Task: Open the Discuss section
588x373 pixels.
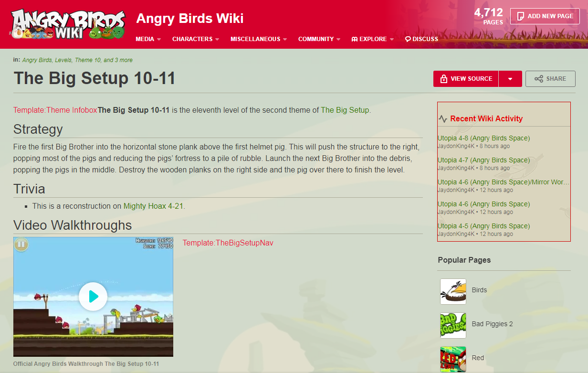Action: [x=421, y=39]
